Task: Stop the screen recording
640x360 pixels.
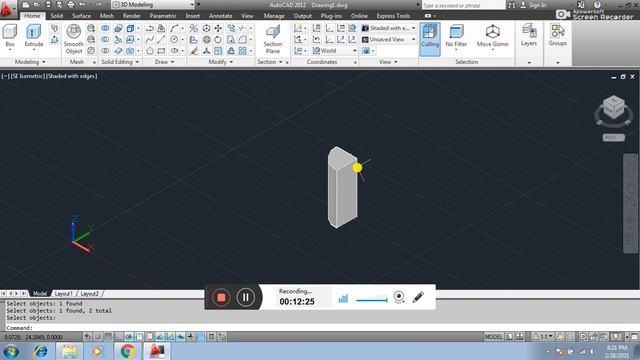Action: [x=221, y=297]
